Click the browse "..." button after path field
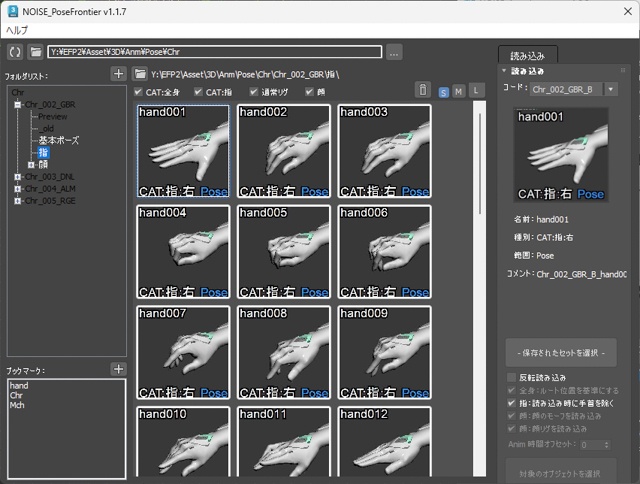640x484 pixels. (394, 52)
